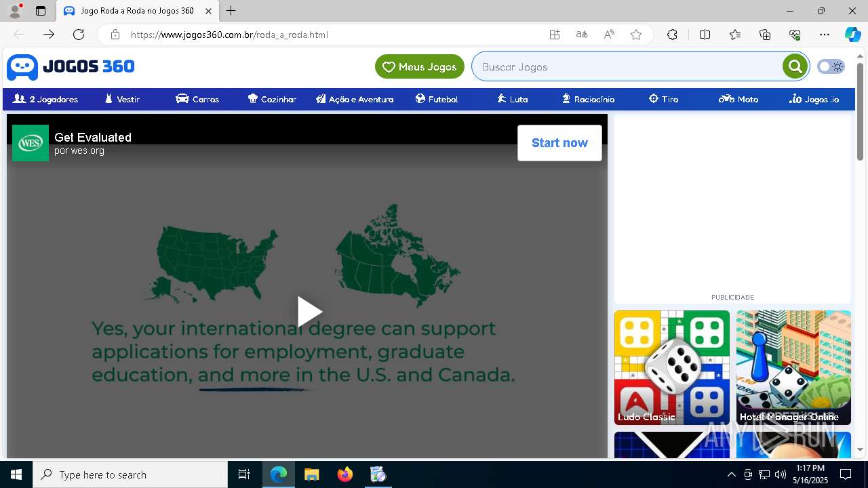Open the Cozinhar category
Screen dimensions: 868x488
tap(272, 99)
